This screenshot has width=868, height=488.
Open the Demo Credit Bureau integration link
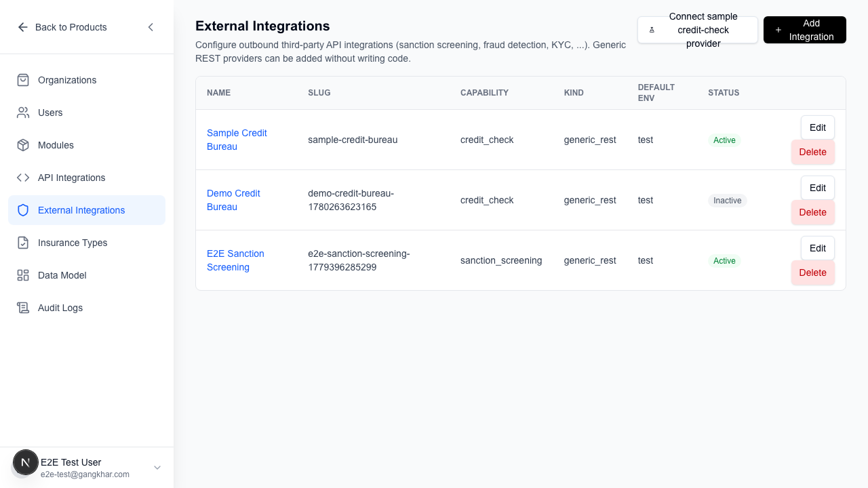tap(233, 200)
